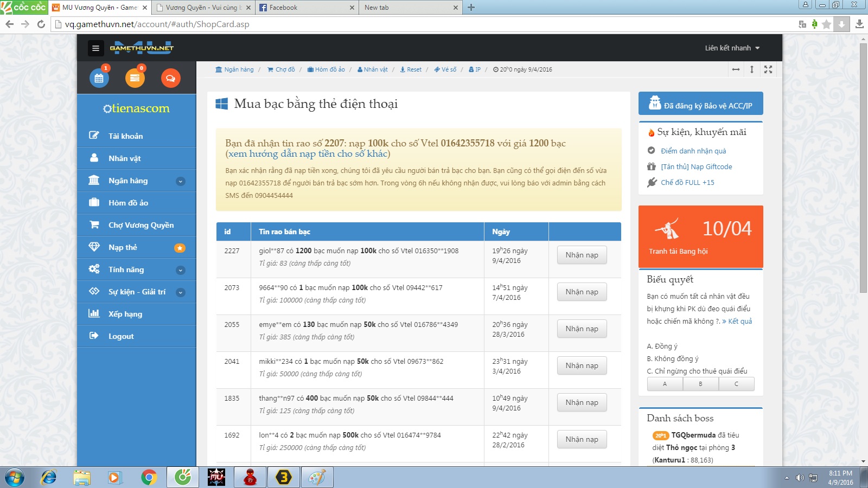The height and width of the screenshot is (488, 868).
Task: Click the horizontal resize arrows icon
Action: point(736,69)
